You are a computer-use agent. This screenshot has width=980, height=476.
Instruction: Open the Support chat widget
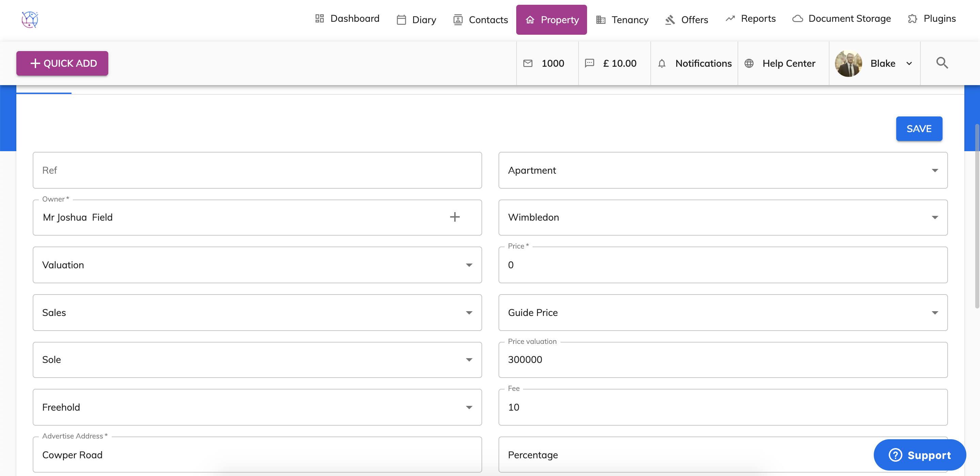[x=919, y=455]
